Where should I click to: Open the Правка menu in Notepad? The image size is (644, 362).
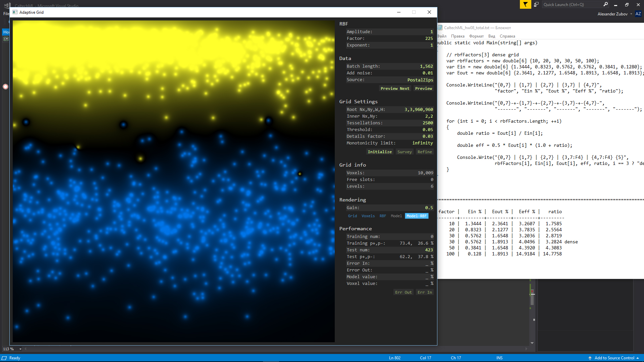click(458, 36)
